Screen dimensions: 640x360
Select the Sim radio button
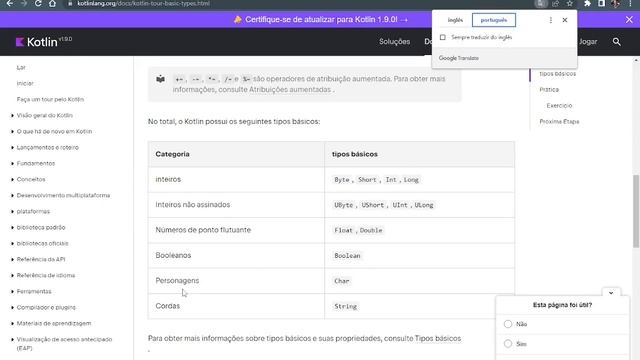click(x=508, y=344)
